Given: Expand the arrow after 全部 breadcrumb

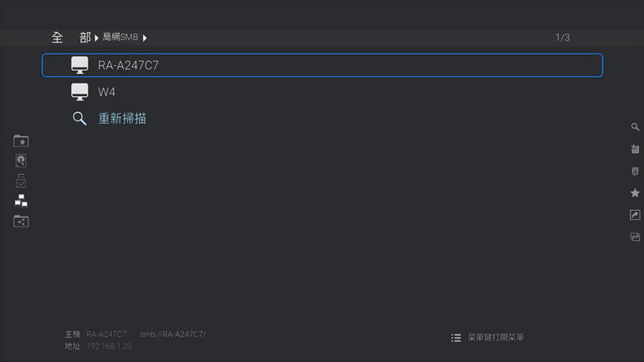Looking at the screenshot, I should [x=97, y=38].
